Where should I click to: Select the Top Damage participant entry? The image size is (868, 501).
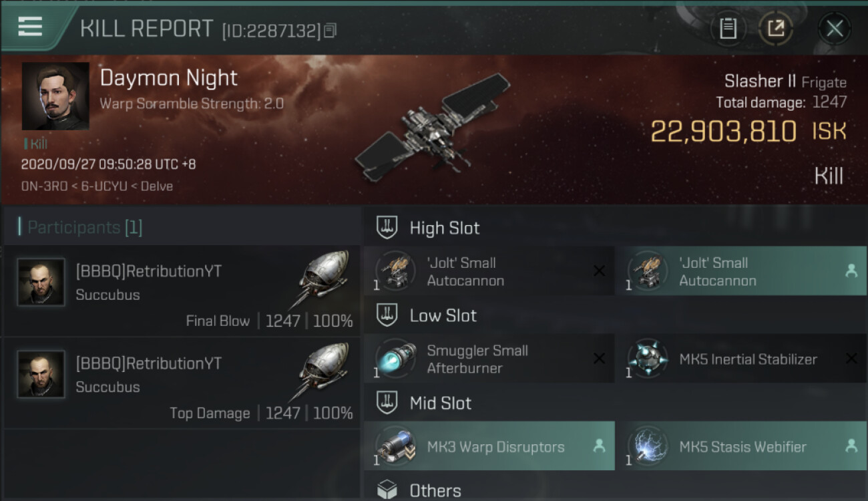click(182, 383)
